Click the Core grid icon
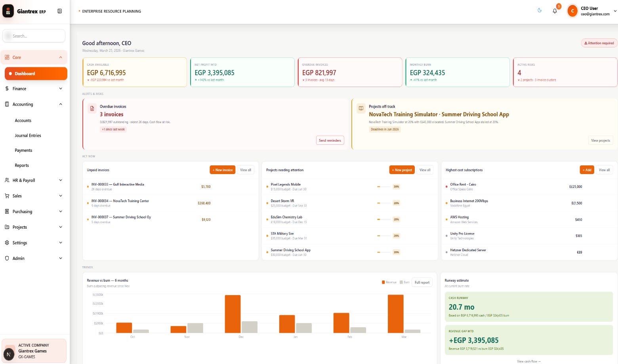The image size is (618, 364). pos(7,57)
